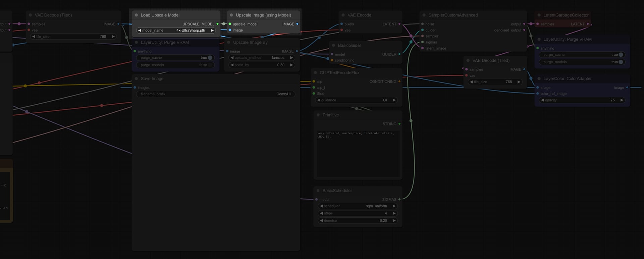
Task: Collapse the Upscale Image By node dot
Action: coord(229,42)
